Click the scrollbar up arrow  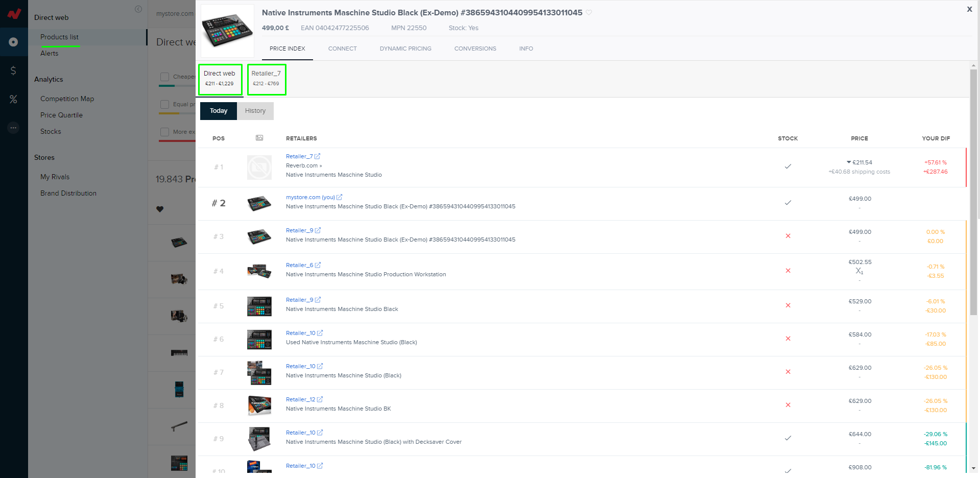(x=973, y=65)
